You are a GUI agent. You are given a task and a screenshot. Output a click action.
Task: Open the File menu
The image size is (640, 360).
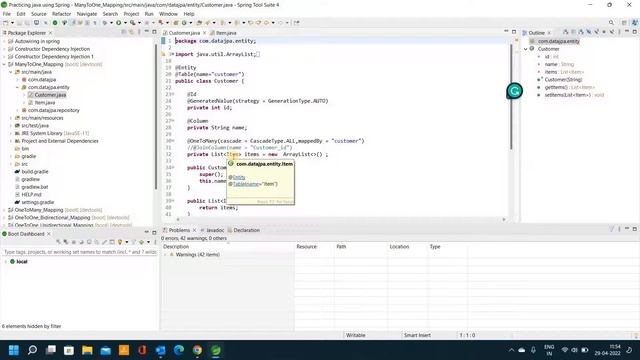(x=7, y=14)
